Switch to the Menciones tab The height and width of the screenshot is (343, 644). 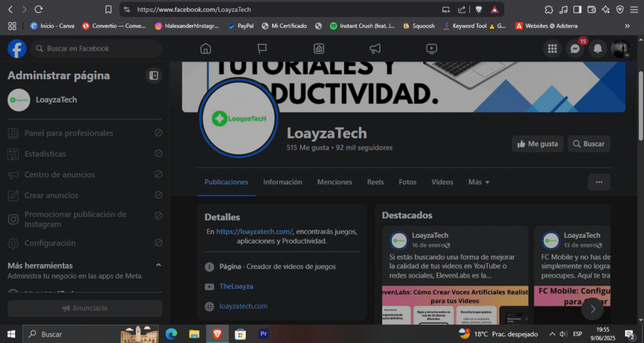(x=335, y=182)
